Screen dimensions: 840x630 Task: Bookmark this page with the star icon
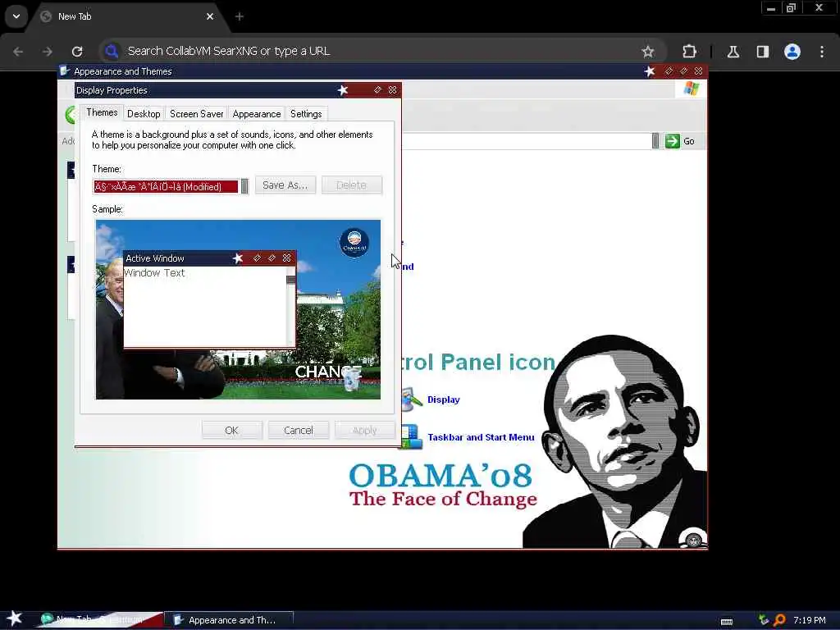coord(648,52)
